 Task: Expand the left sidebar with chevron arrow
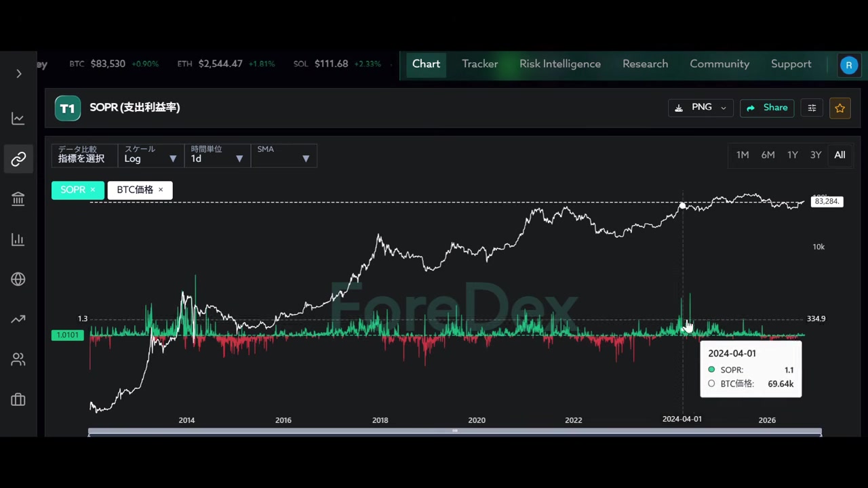pos(18,73)
